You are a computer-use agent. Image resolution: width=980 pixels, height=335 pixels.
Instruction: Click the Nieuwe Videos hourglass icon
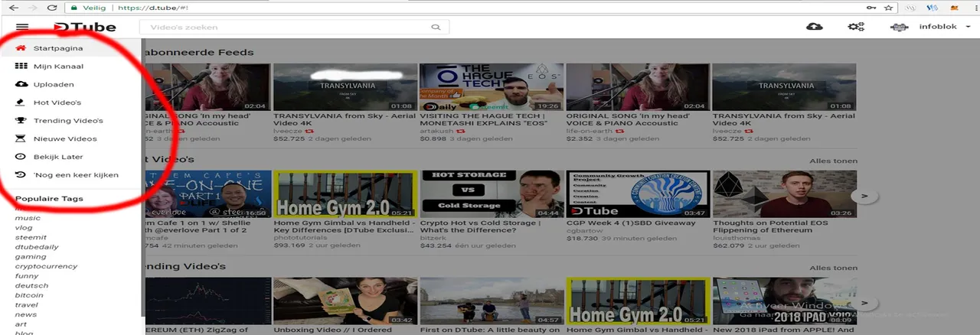point(21,138)
